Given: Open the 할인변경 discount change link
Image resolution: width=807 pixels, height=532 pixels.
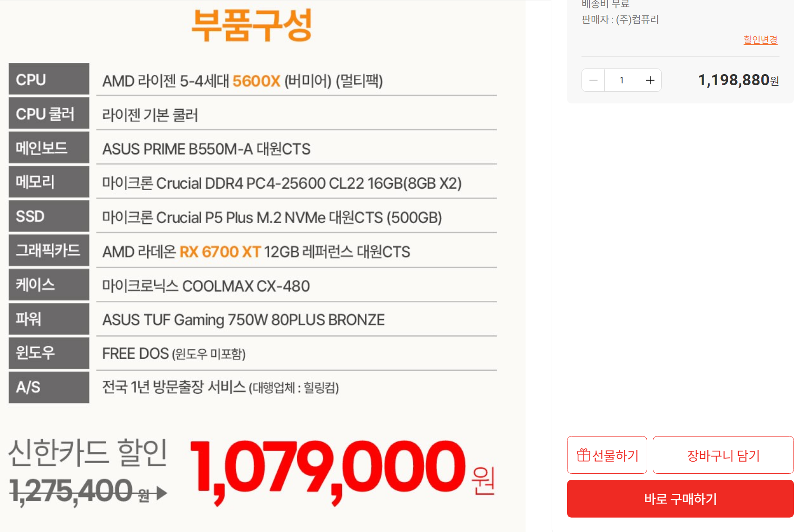Looking at the screenshot, I should click(760, 40).
